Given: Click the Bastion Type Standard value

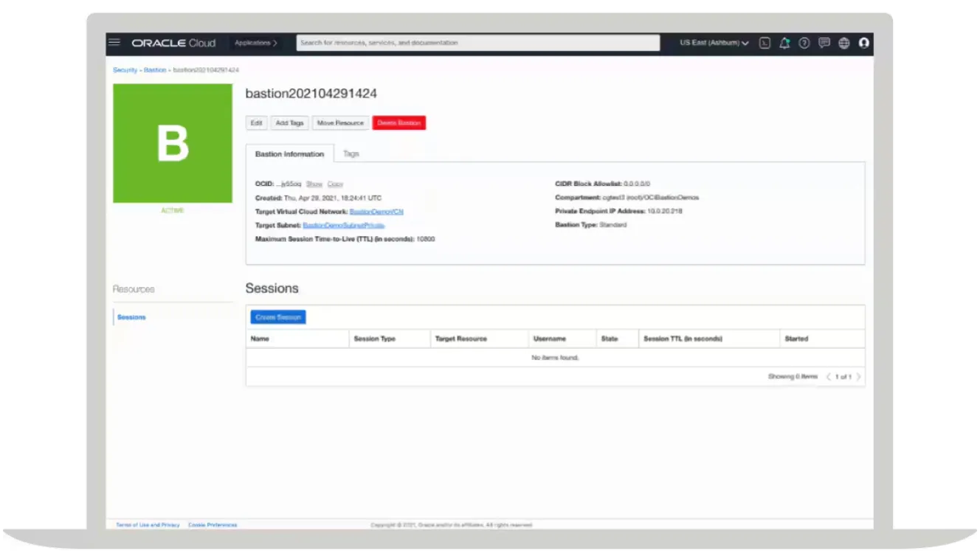Looking at the screenshot, I should (x=612, y=225).
